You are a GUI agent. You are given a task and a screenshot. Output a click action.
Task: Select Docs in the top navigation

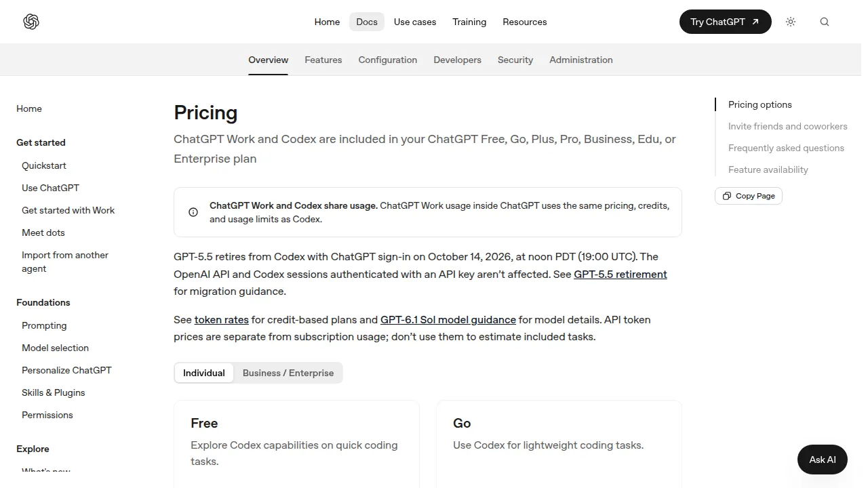(367, 22)
